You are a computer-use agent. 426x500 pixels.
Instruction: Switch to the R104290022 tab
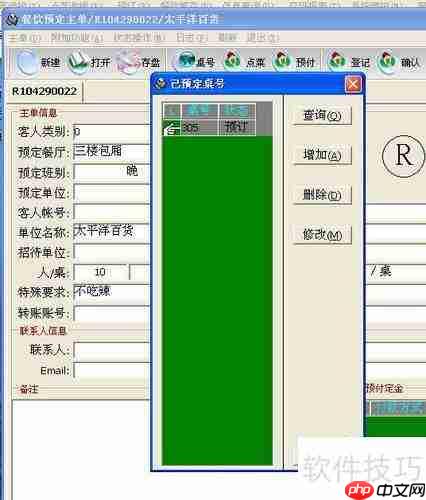point(44,91)
